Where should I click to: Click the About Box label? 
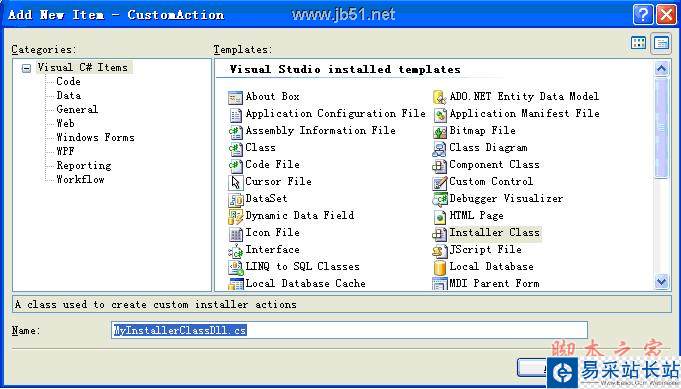[272, 96]
